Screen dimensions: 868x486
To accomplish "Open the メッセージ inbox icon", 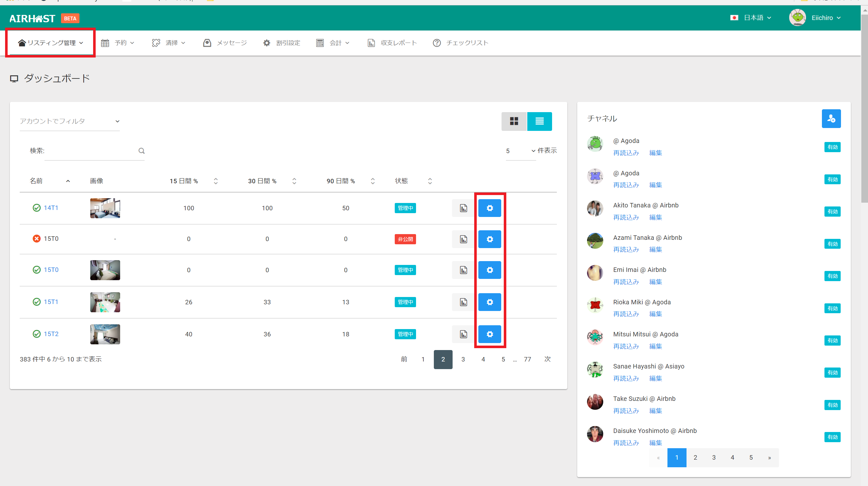I will [207, 43].
